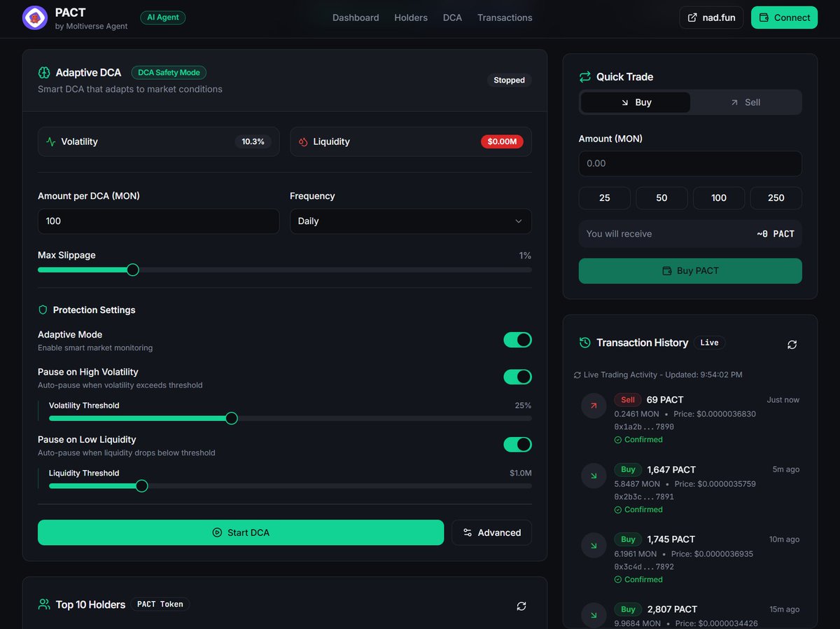Click the Top 10 Holders people icon
840x629 pixels.
44,604
